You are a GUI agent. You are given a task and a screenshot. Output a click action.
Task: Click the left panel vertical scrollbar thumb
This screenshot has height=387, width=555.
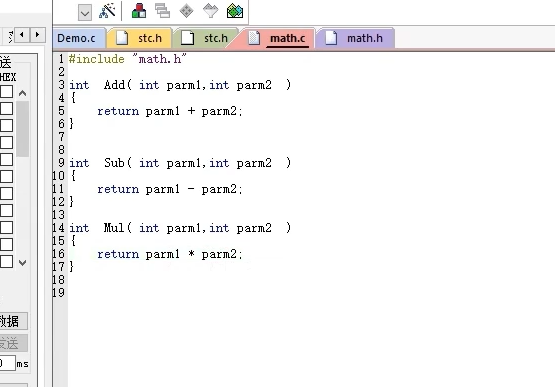(23, 129)
